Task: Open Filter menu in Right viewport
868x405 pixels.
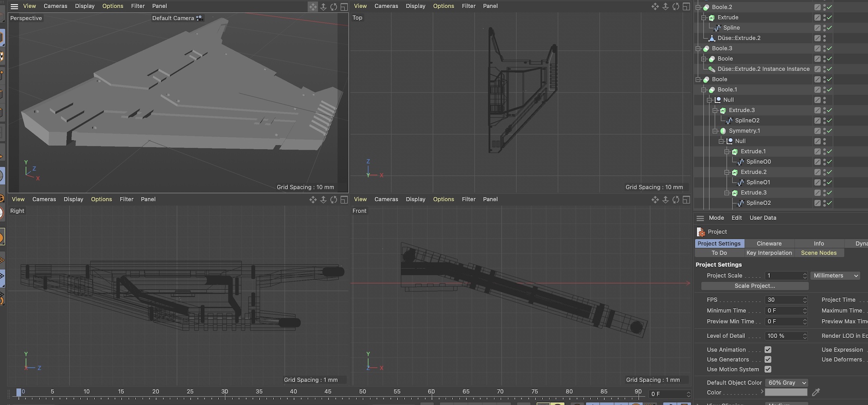Action: (x=127, y=200)
